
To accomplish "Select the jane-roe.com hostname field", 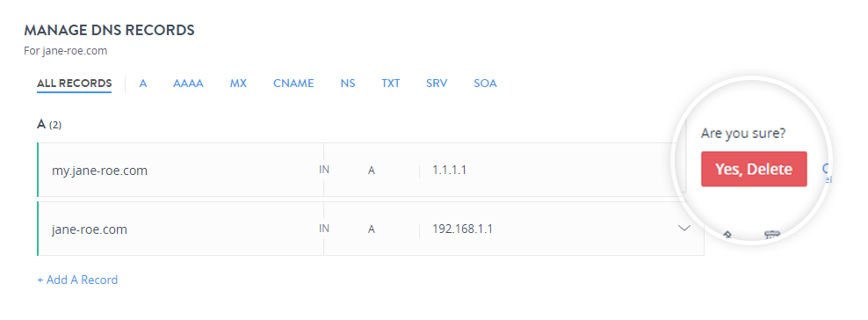I will pos(180,229).
